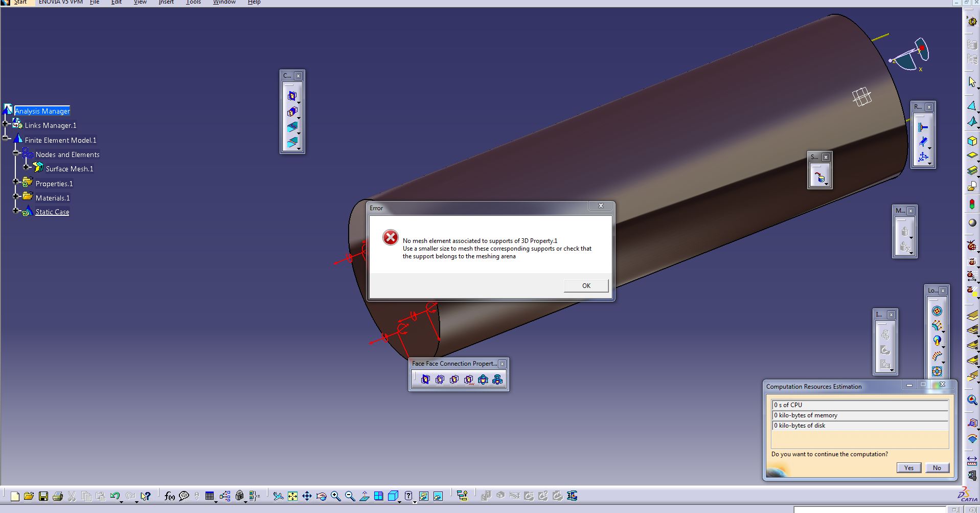
Task: Click the '0 s of CPU' row
Action: [x=860, y=405]
